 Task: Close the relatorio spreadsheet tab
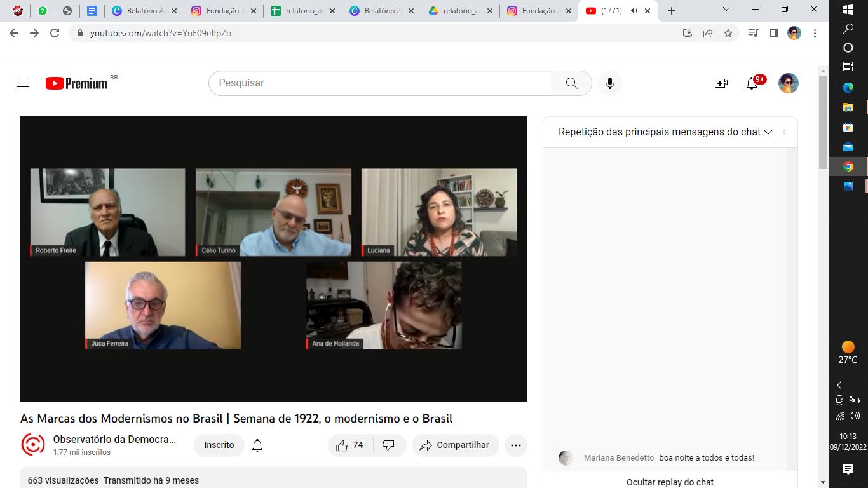pyautogui.click(x=332, y=11)
